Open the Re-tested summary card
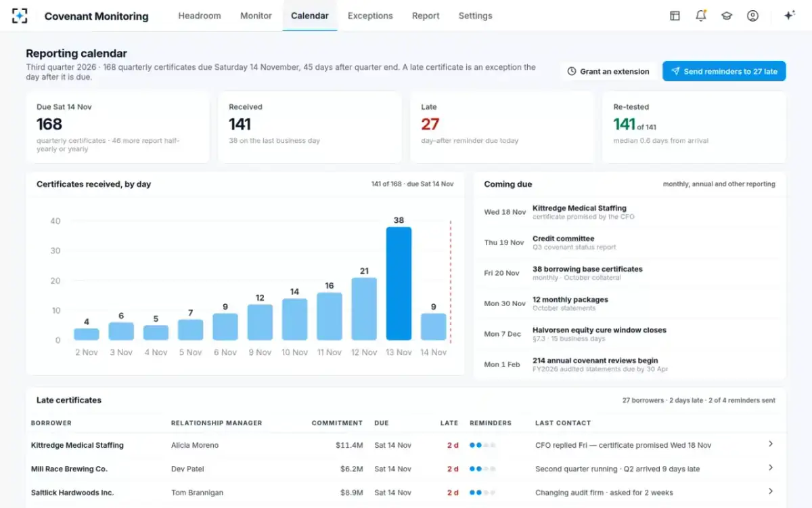 (x=694, y=127)
